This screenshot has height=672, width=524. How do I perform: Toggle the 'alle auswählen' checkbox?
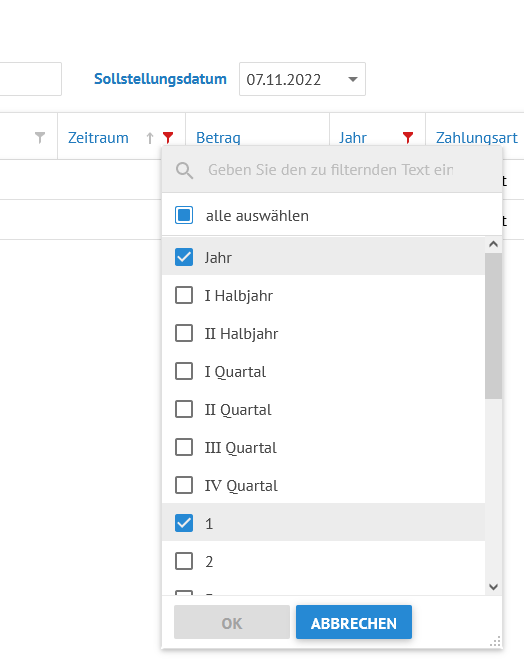click(184, 215)
